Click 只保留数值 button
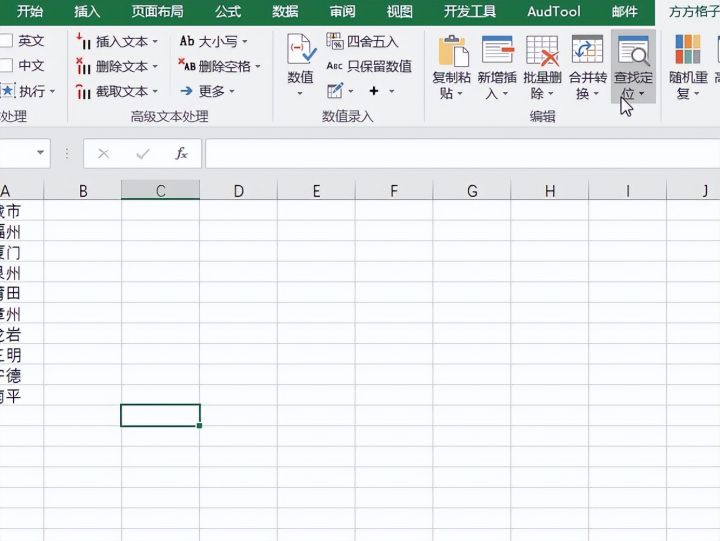 369,67
